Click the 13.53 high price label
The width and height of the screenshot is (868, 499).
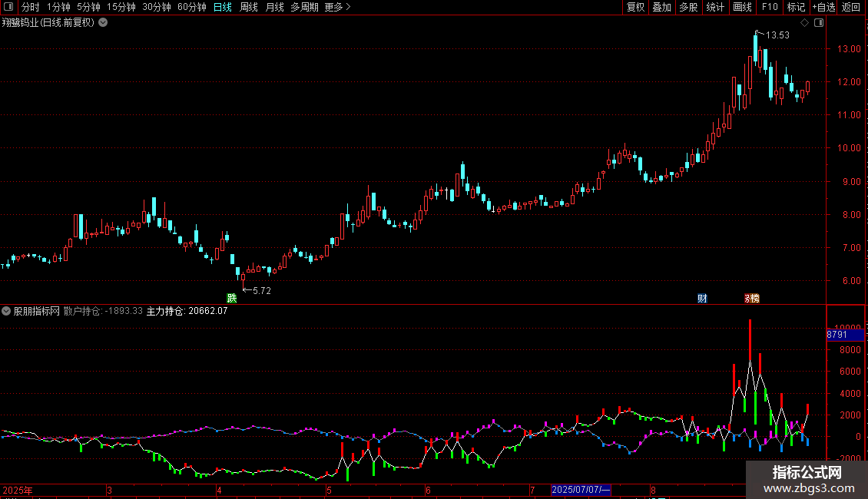(x=777, y=35)
